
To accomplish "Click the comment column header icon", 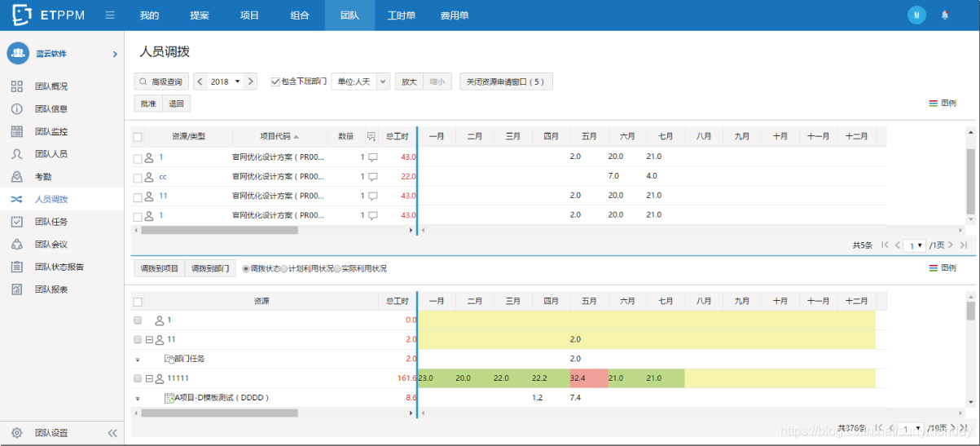I will 371,136.
